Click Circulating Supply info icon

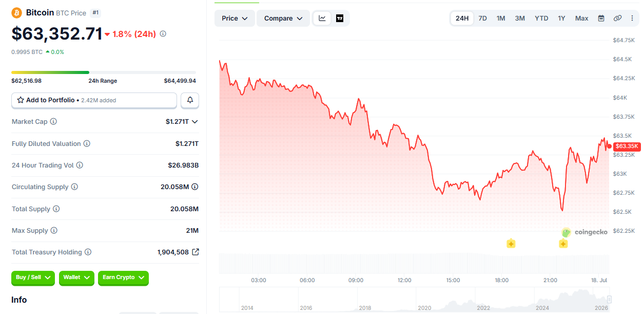point(74,187)
